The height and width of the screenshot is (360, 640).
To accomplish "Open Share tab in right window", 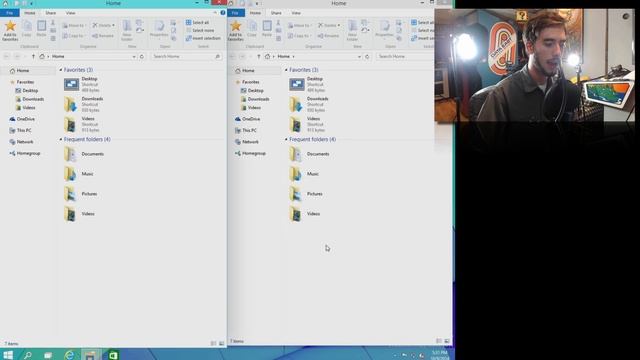I will point(276,13).
